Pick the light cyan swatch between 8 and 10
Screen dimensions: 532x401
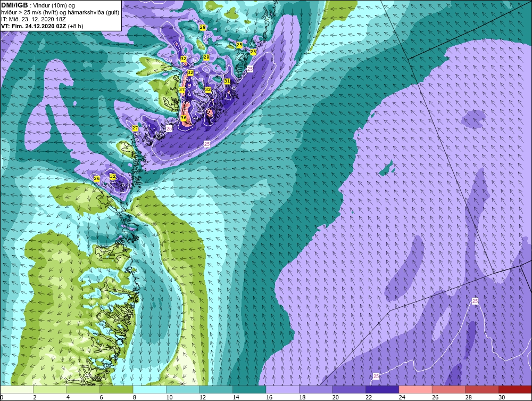(149, 389)
